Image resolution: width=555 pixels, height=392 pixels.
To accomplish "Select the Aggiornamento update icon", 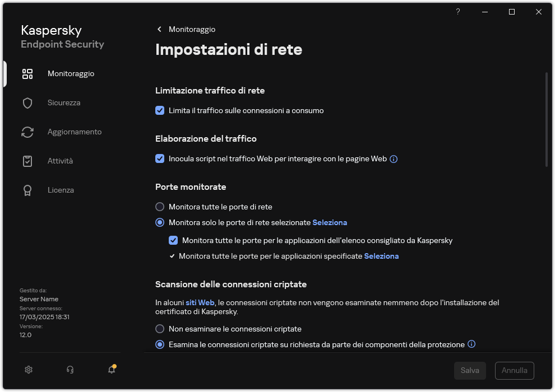I will 27,132.
